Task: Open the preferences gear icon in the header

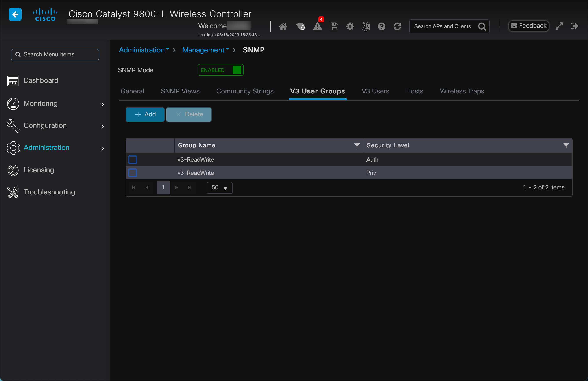Action: [350, 26]
